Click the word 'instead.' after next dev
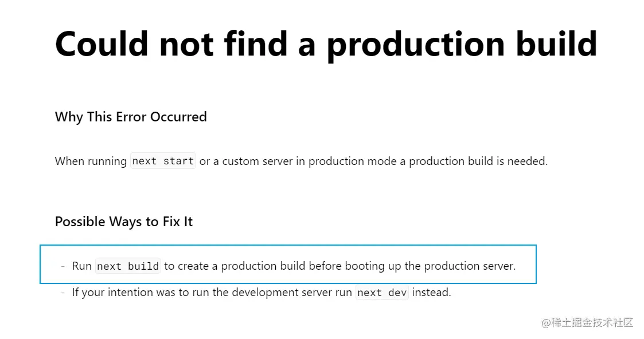The image size is (644, 339). tap(432, 292)
